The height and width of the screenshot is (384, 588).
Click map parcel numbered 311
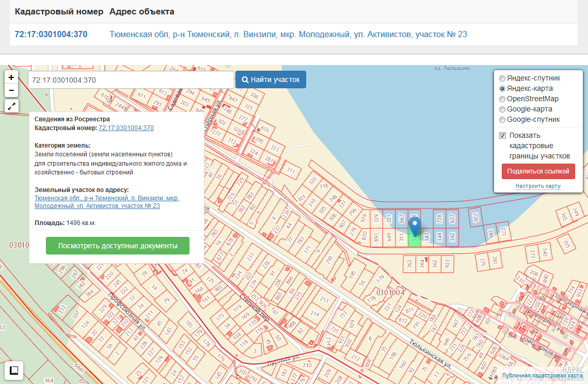click(x=291, y=170)
